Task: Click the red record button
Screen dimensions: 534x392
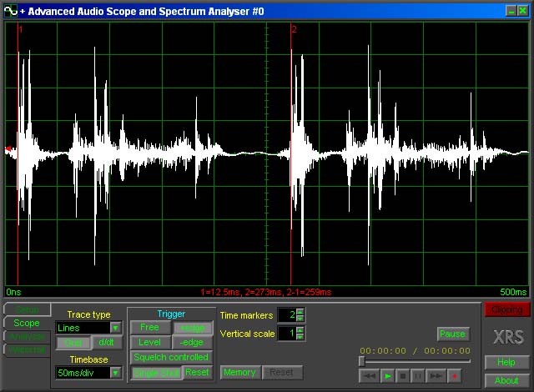Action: (x=454, y=376)
